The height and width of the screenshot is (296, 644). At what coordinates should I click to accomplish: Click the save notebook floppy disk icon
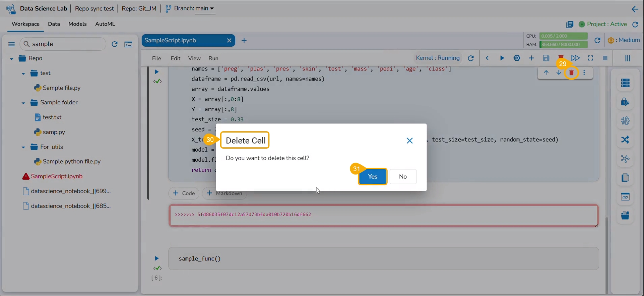[546, 58]
